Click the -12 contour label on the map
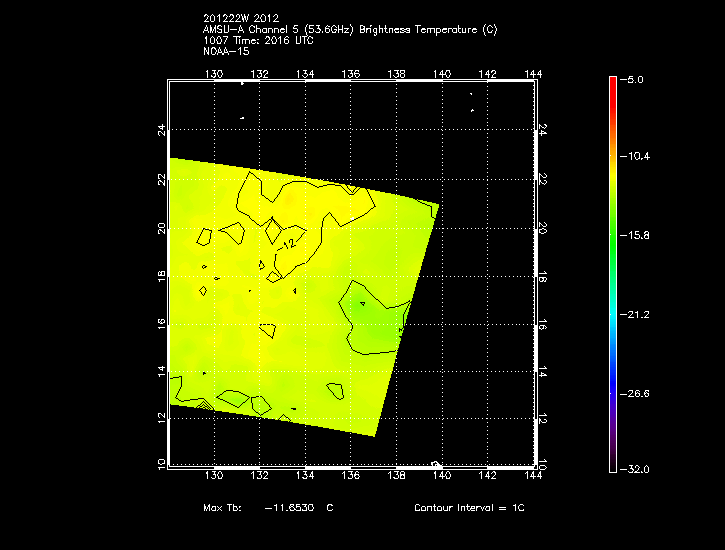The width and height of the screenshot is (725, 550). (x=288, y=245)
